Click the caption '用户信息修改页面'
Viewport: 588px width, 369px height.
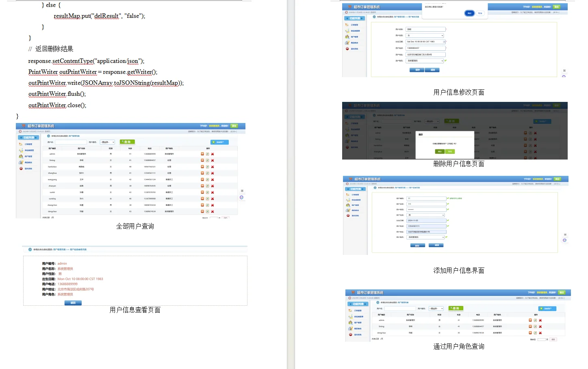[x=459, y=93]
